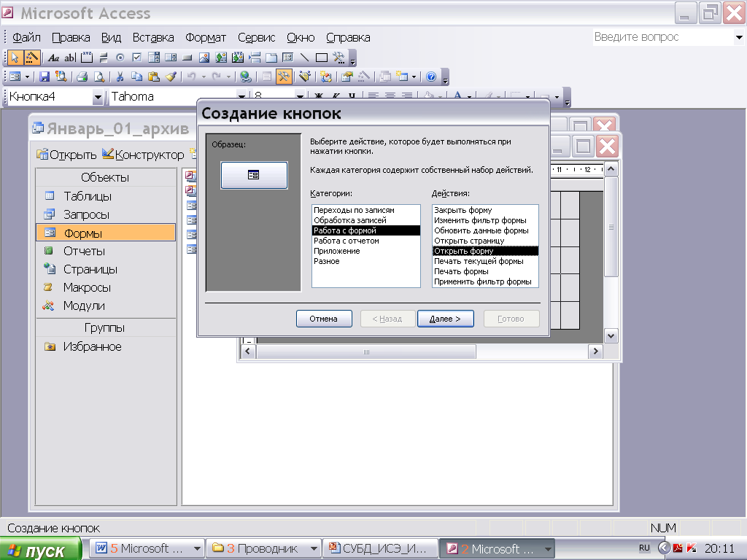Viewport: 747px width, 560px height.
Task: Click the пуск Start button
Action: coord(42,550)
